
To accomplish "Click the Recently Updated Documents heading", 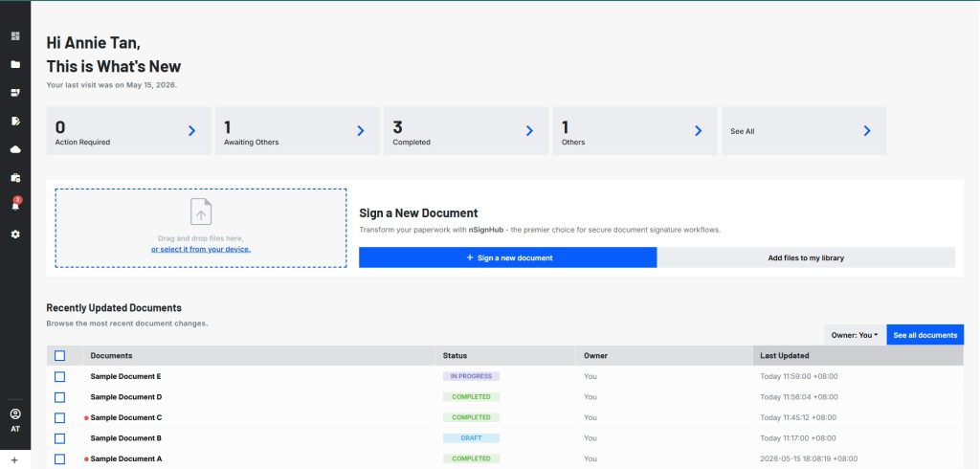I will pos(114,308).
